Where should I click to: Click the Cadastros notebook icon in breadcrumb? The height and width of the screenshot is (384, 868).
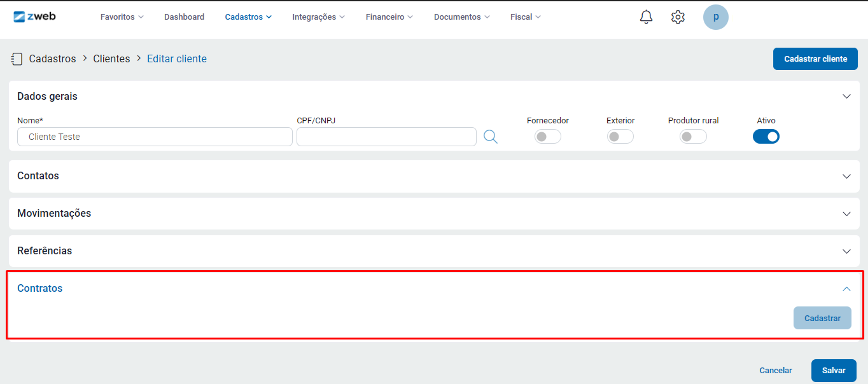[x=17, y=59]
